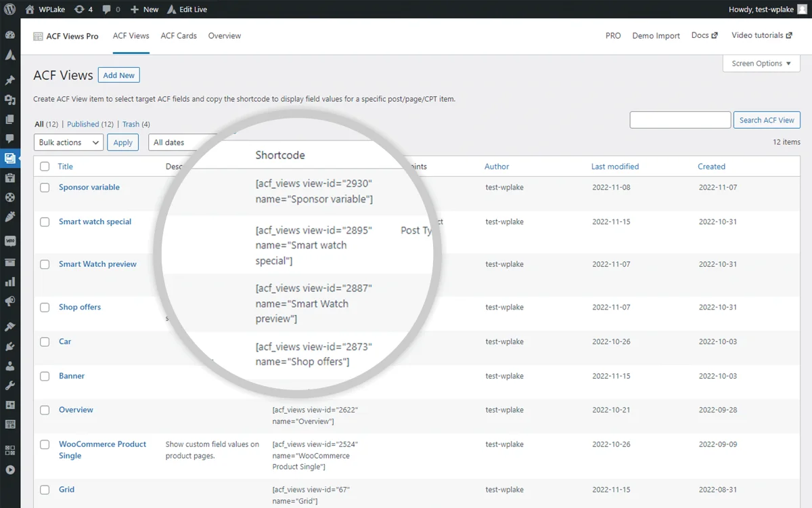Open the All dates filter dropdown
The width and height of the screenshot is (812, 508).
click(184, 142)
